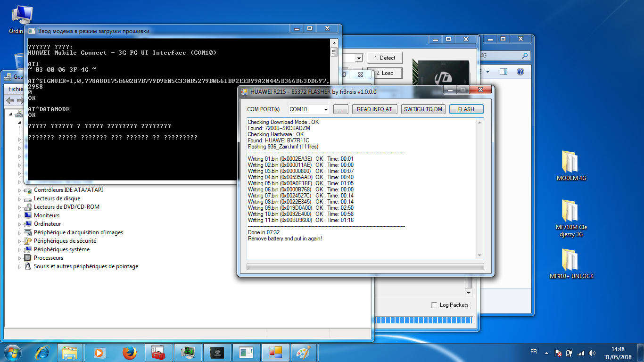Select Périphérique d'acquisition d'images label
Viewport: 644px width, 362px height.
point(78,232)
